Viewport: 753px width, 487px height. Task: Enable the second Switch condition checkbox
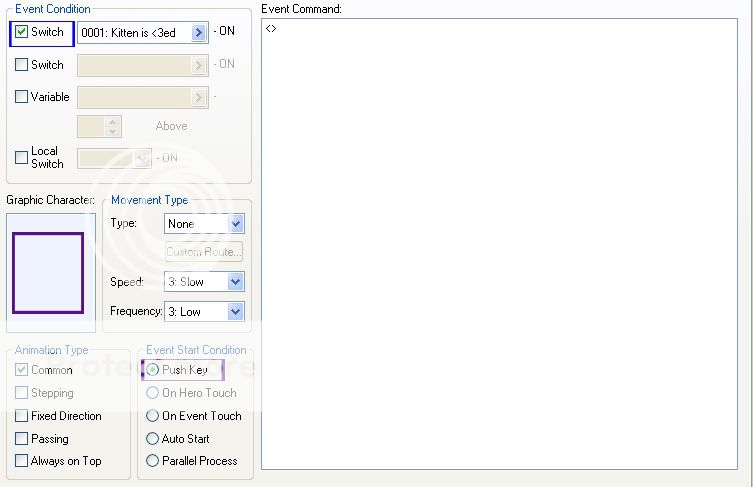(x=22, y=65)
